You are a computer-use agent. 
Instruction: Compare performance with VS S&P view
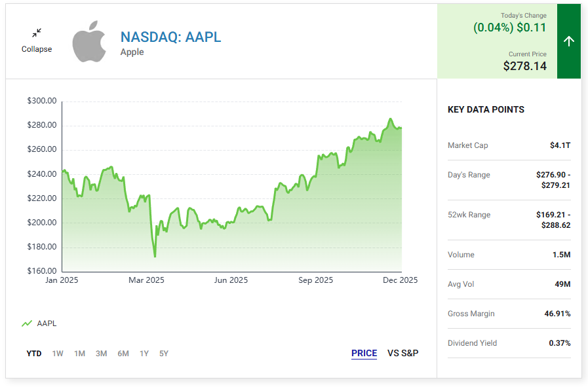402,353
